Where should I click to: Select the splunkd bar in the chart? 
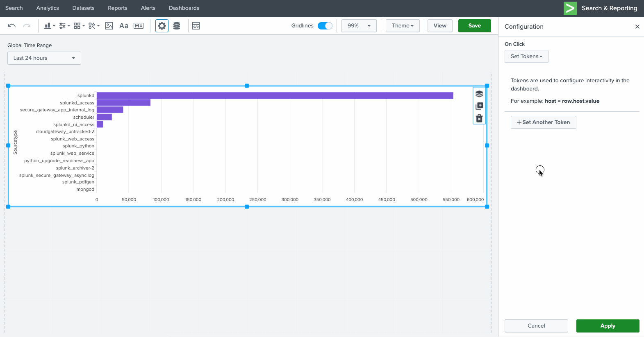point(275,95)
